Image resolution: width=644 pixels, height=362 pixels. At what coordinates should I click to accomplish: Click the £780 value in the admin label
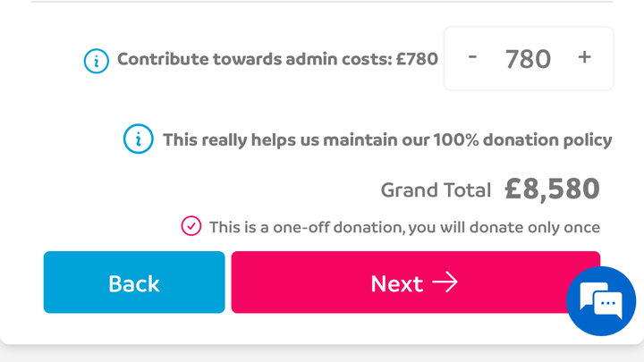pyautogui.click(x=418, y=59)
